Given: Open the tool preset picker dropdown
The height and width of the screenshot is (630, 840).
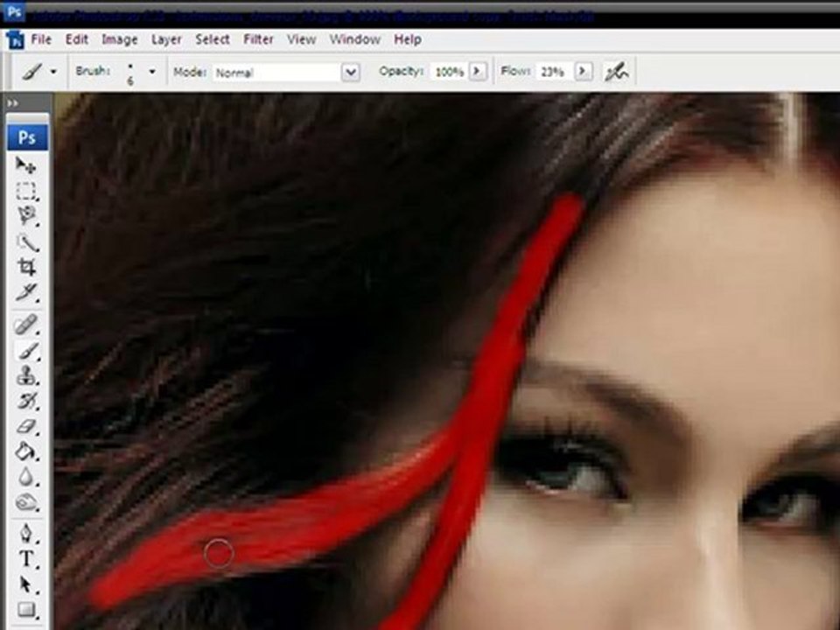Looking at the screenshot, I should [53, 71].
